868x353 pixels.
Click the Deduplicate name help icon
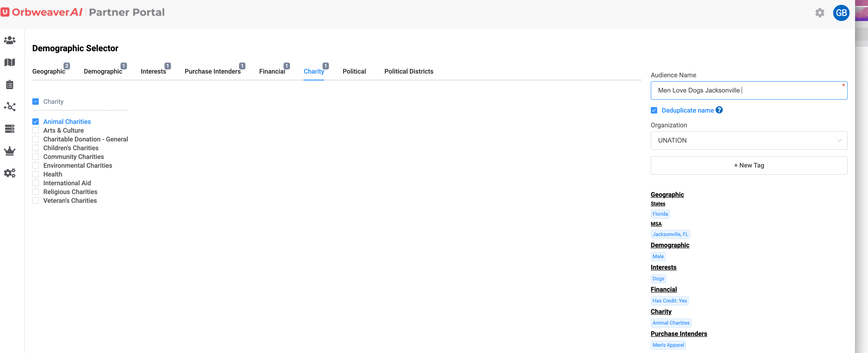[x=719, y=110]
